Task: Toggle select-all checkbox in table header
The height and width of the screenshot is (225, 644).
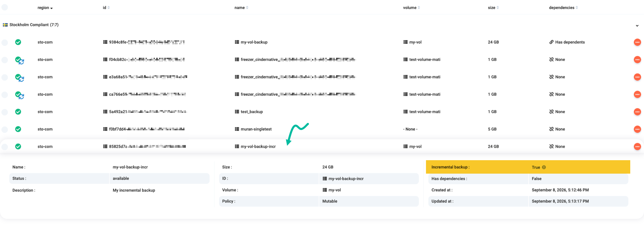Action: 5,7
